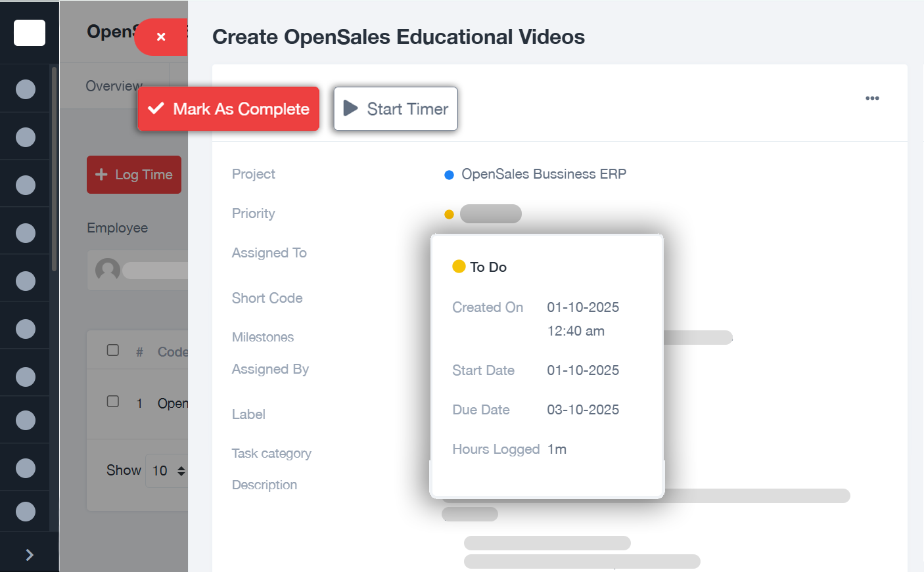
Task: Click the bottom-most sidebar navigation icon
Action: [25, 511]
